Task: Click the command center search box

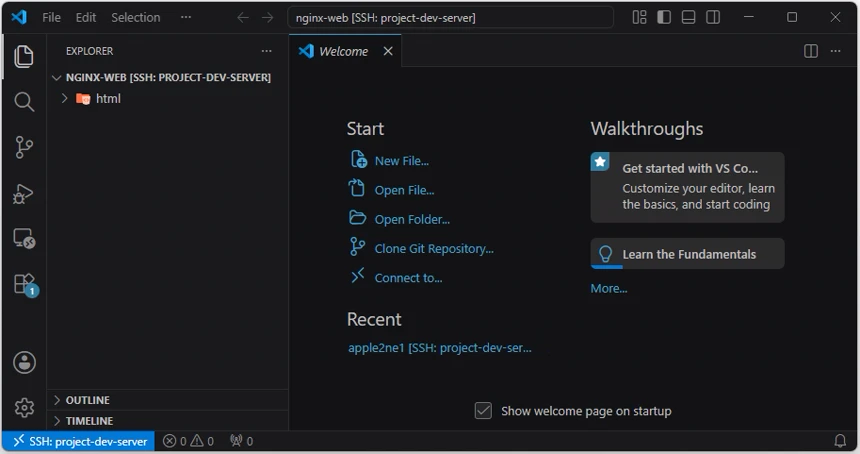Action: tap(450, 18)
